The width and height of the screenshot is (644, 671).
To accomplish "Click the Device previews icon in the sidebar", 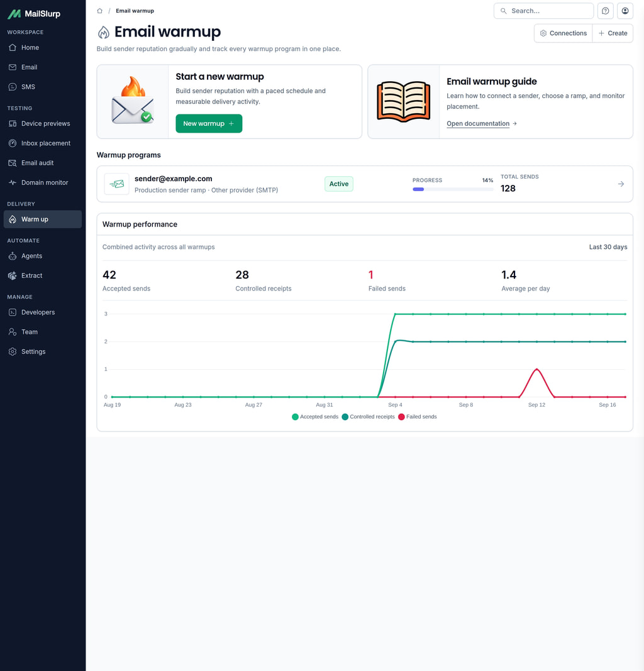I will (13, 124).
